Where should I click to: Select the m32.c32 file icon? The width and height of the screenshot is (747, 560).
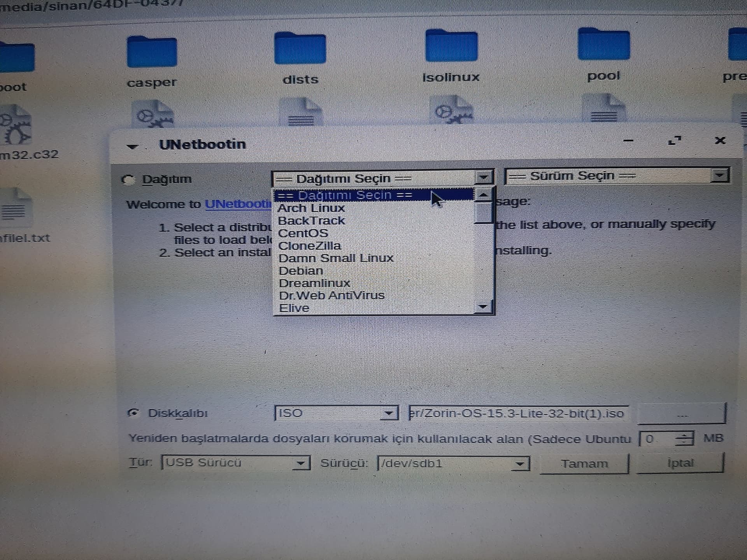click(x=16, y=124)
